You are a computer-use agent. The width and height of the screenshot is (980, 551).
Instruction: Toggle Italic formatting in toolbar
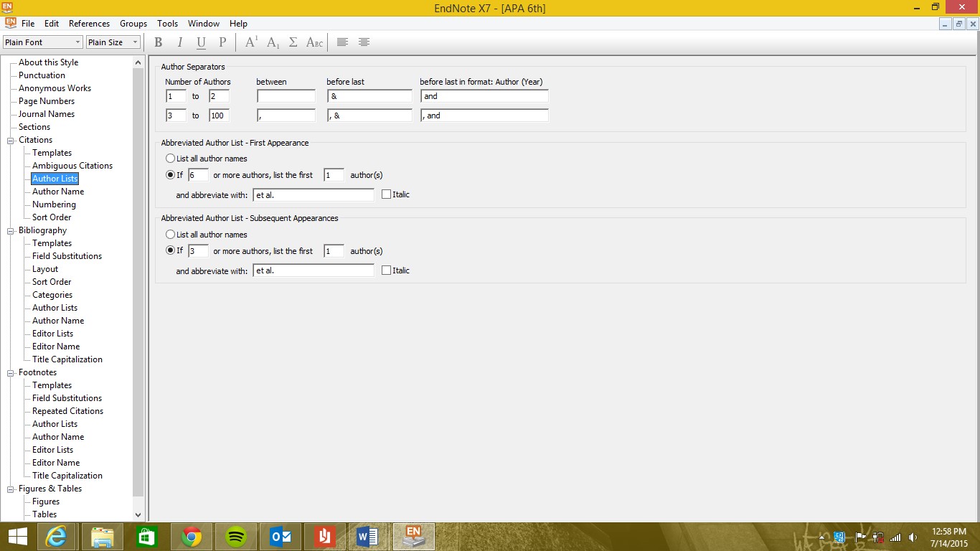pos(180,42)
